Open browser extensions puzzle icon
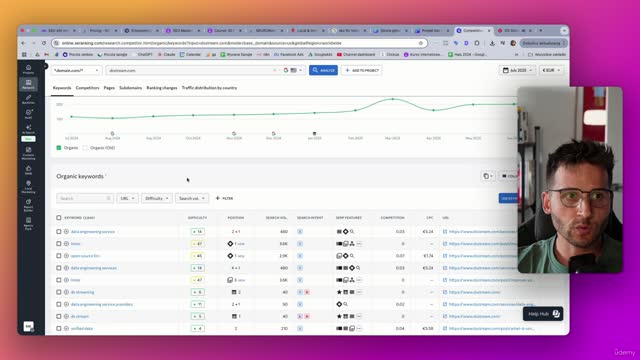 tap(477, 43)
